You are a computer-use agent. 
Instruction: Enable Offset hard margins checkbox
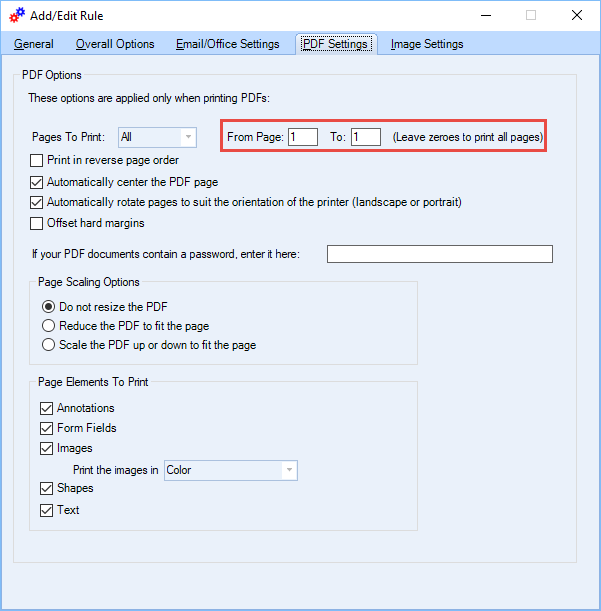(37, 223)
